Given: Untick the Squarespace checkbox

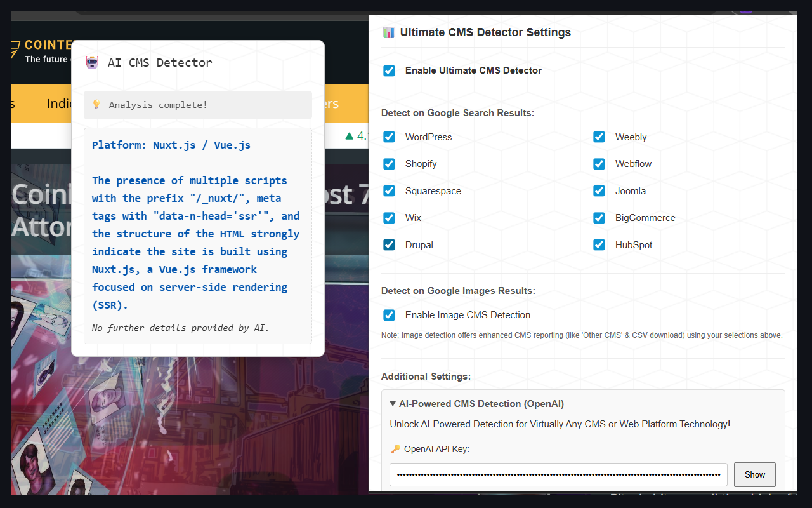Looking at the screenshot, I should click(x=389, y=191).
